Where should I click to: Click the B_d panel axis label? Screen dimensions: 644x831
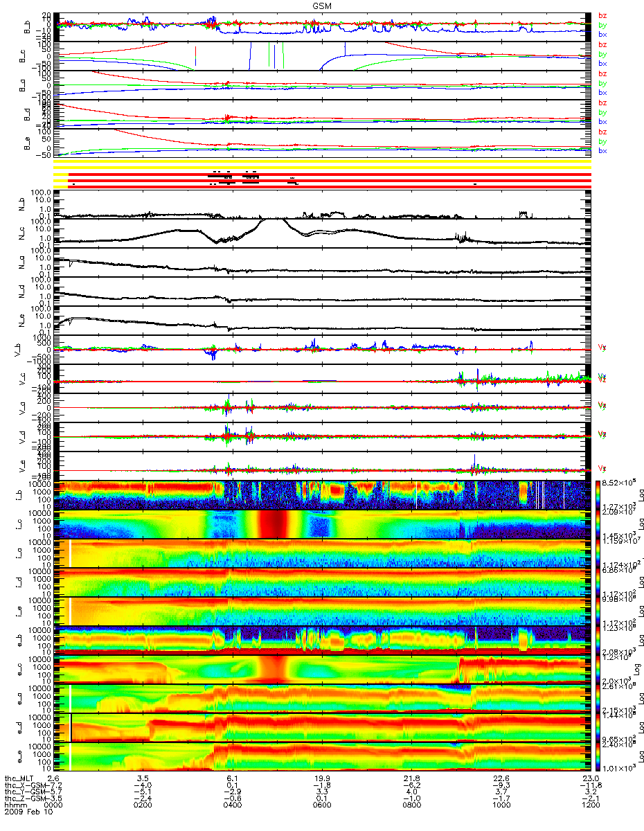(x=26, y=114)
